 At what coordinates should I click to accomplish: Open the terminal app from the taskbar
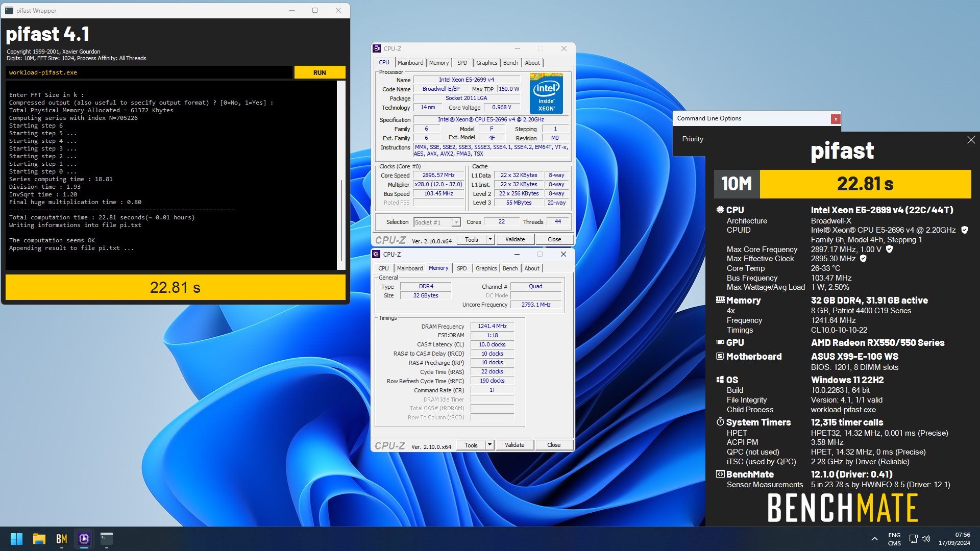[107, 539]
